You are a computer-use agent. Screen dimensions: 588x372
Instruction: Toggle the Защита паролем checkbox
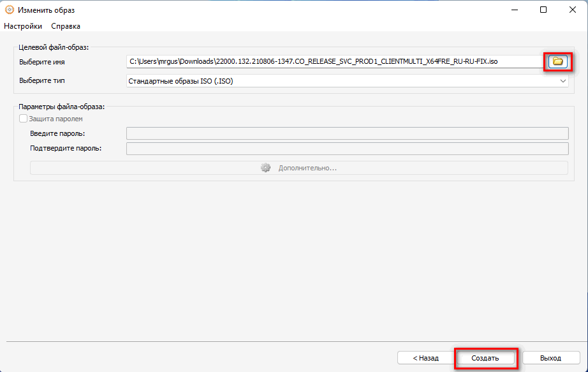pyautogui.click(x=23, y=119)
